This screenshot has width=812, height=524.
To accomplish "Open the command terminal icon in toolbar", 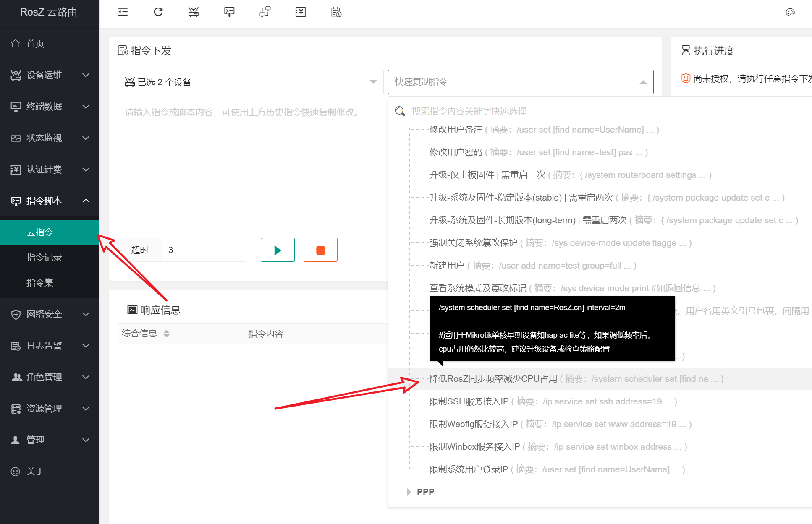I will pos(229,12).
